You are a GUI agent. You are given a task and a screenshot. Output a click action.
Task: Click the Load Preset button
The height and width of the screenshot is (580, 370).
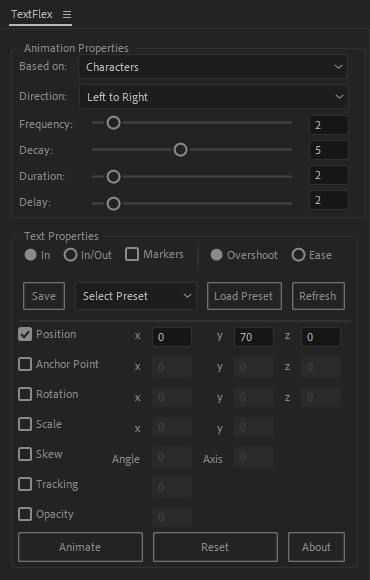pyautogui.click(x=244, y=296)
